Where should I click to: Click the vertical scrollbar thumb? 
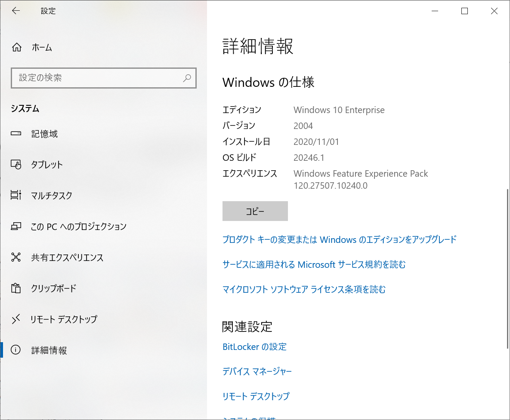tap(508, 268)
